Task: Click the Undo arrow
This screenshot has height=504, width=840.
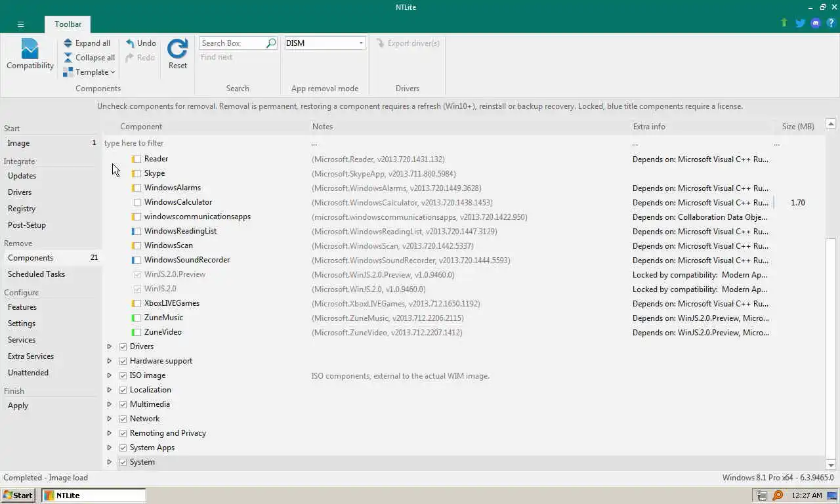Action: point(130,43)
